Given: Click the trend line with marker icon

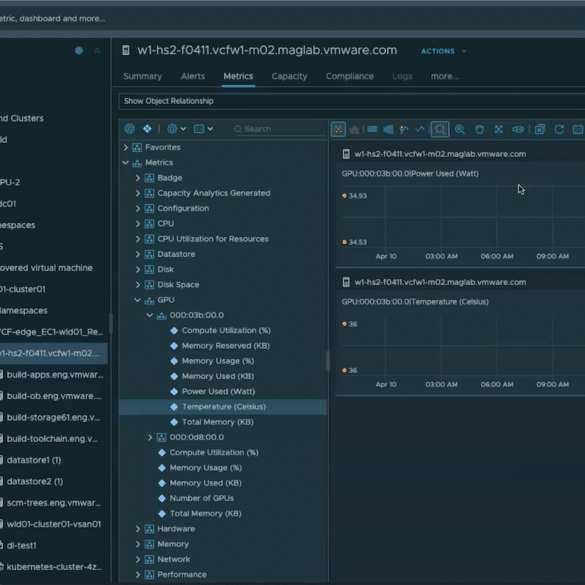Looking at the screenshot, I should (x=404, y=129).
